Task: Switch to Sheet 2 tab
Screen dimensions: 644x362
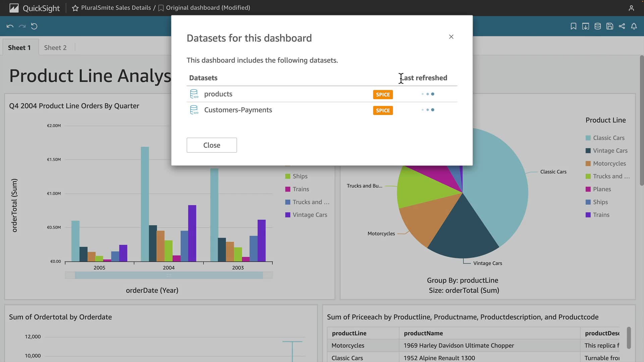Action: tap(55, 48)
